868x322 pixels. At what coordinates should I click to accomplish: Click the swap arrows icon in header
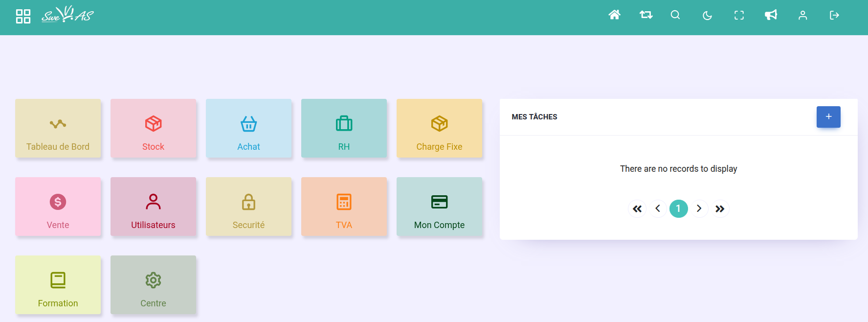pyautogui.click(x=646, y=15)
